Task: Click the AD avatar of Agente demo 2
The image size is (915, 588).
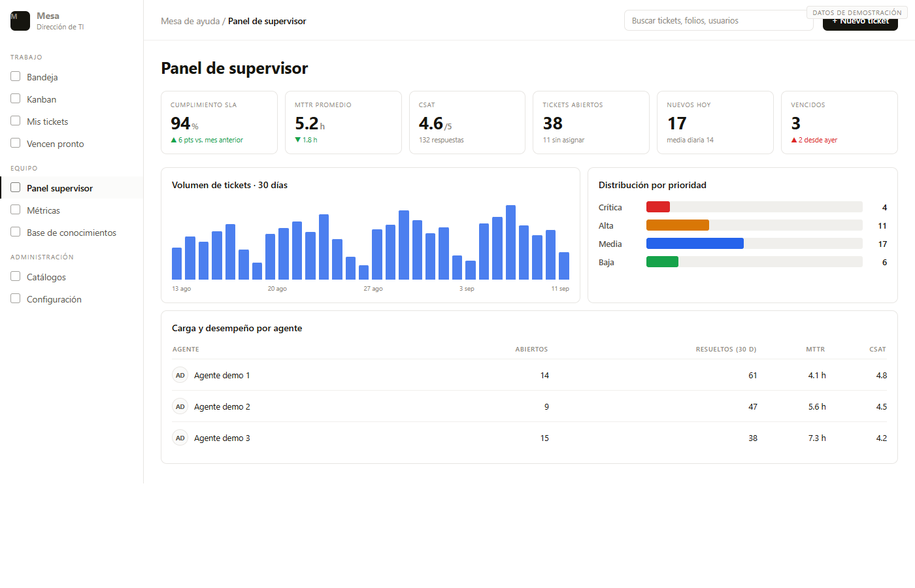Action: pyautogui.click(x=180, y=406)
